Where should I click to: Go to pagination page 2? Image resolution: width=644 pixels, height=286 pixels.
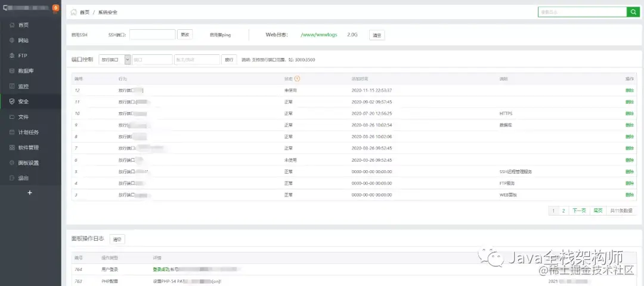click(563, 211)
